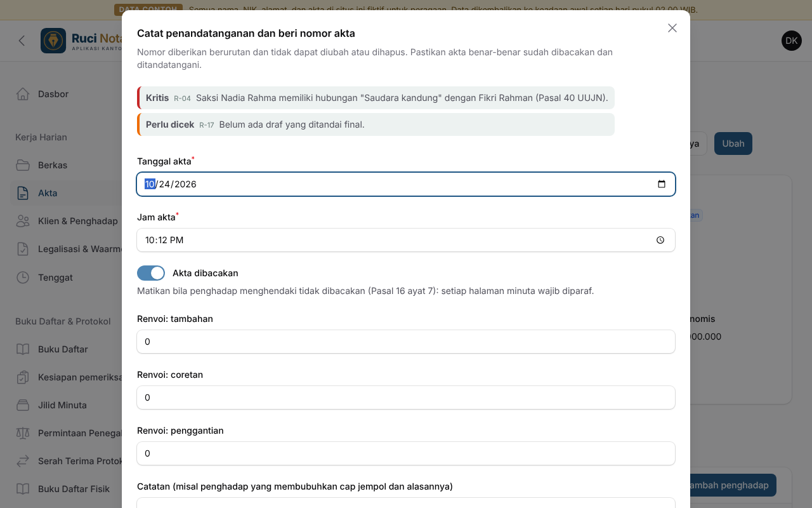Click the back arrow in header
Screen dimensions: 812x508
click(x=22, y=41)
